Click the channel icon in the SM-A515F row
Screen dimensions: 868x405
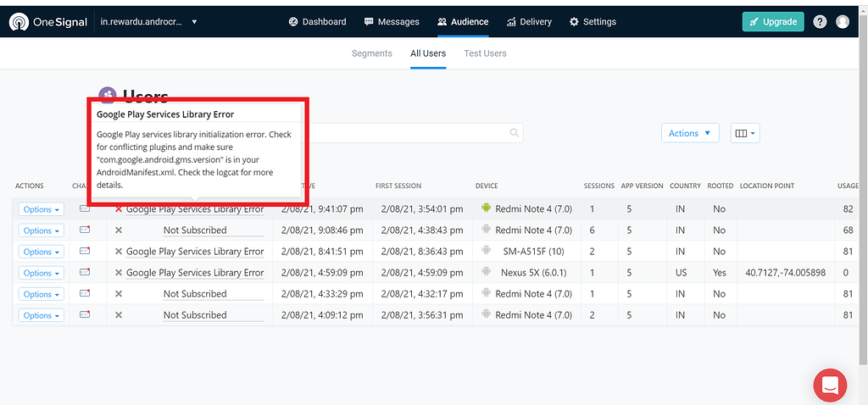(x=85, y=251)
